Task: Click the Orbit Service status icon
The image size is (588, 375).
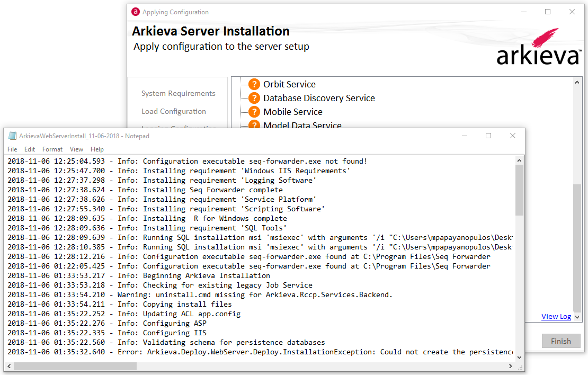Action: pyautogui.click(x=254, y=84)
